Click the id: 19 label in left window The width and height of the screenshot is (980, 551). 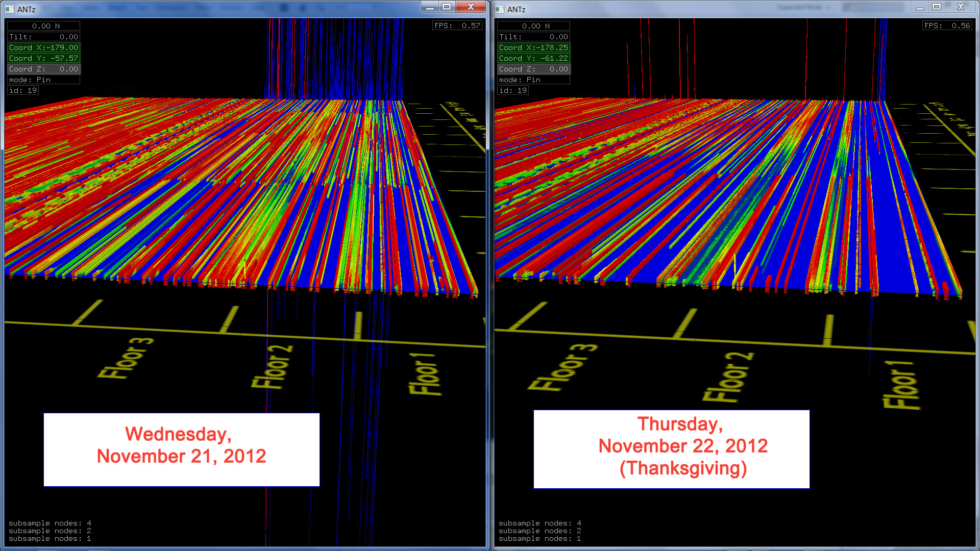pyautogui.click(x=23, y=90)
